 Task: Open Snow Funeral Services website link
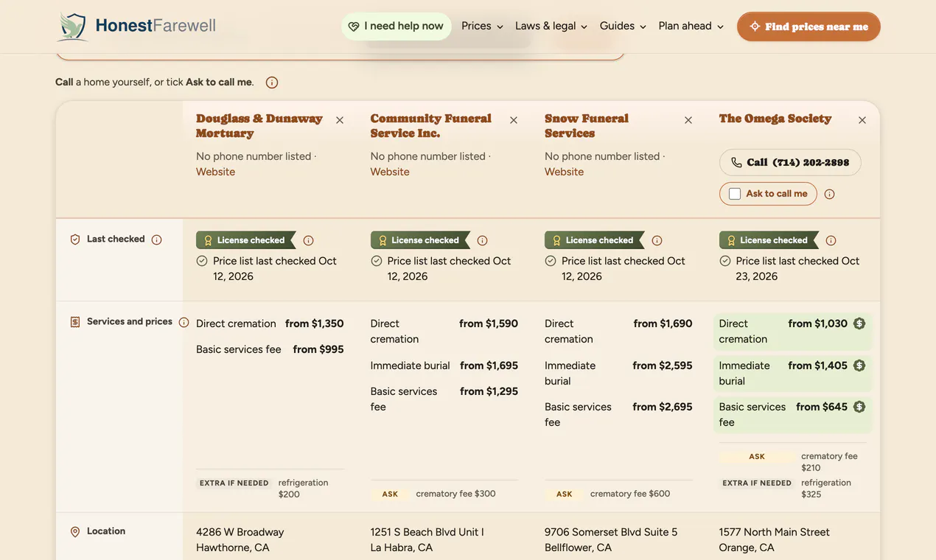564,172
